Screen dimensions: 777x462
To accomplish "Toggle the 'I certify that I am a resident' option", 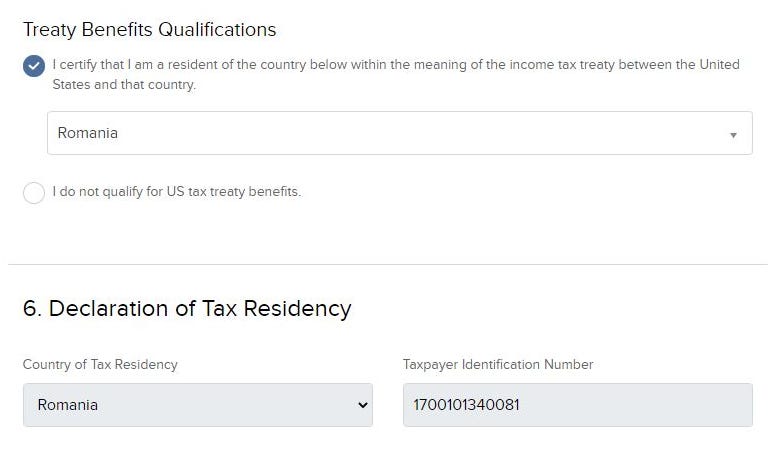I will tap(34, 66).
